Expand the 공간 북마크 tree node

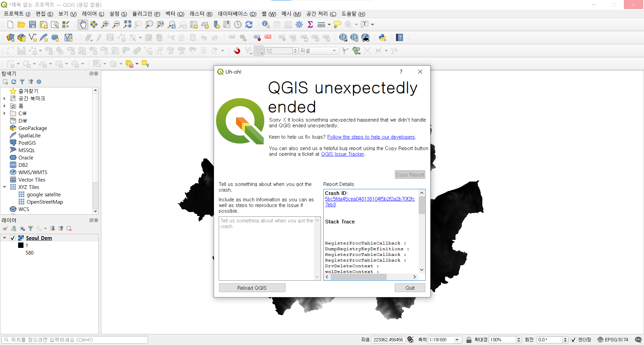[x=5, y=98]
